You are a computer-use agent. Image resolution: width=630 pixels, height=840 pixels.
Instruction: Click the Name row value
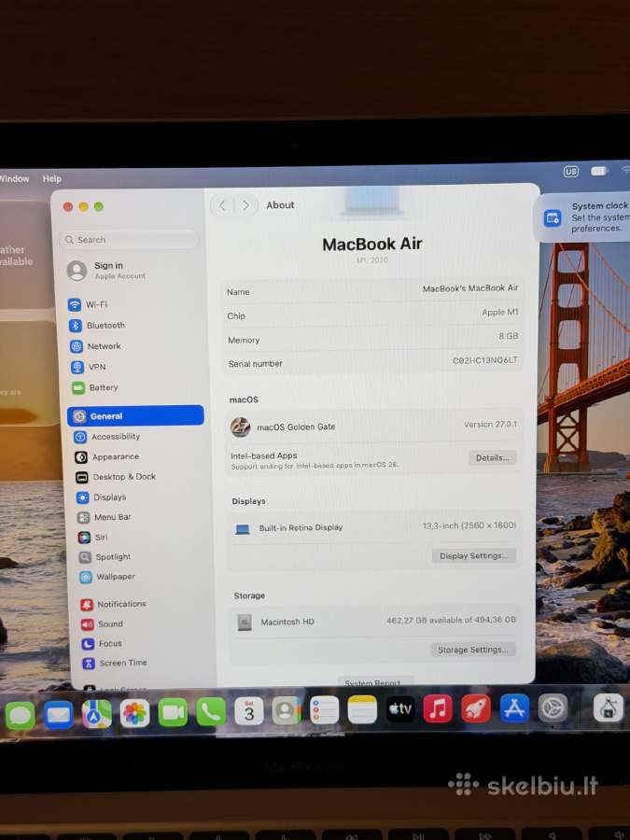[x=469, y=288]
